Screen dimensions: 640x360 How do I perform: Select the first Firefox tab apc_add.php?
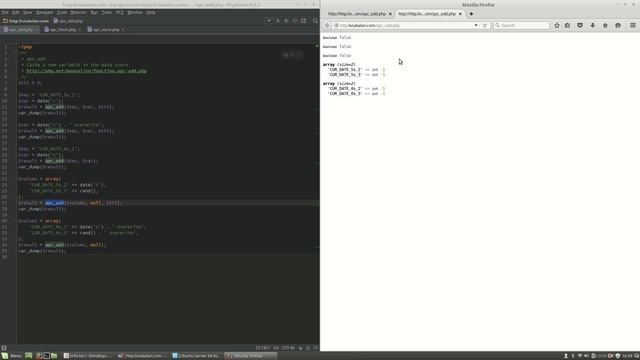coord(357,14)
